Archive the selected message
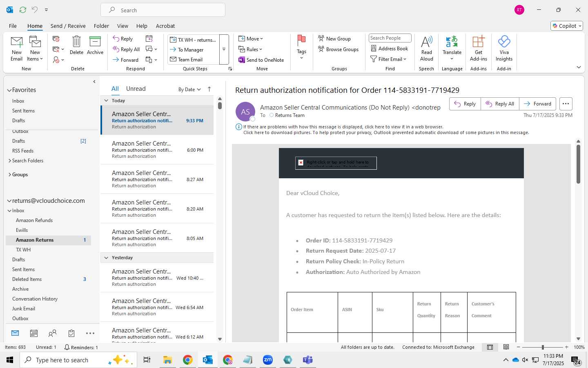 coord(95,45)
